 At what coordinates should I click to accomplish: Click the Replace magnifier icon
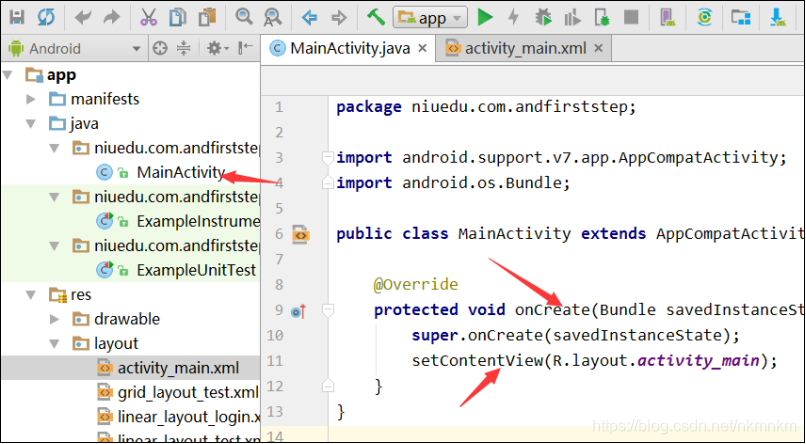pos(272,18)
